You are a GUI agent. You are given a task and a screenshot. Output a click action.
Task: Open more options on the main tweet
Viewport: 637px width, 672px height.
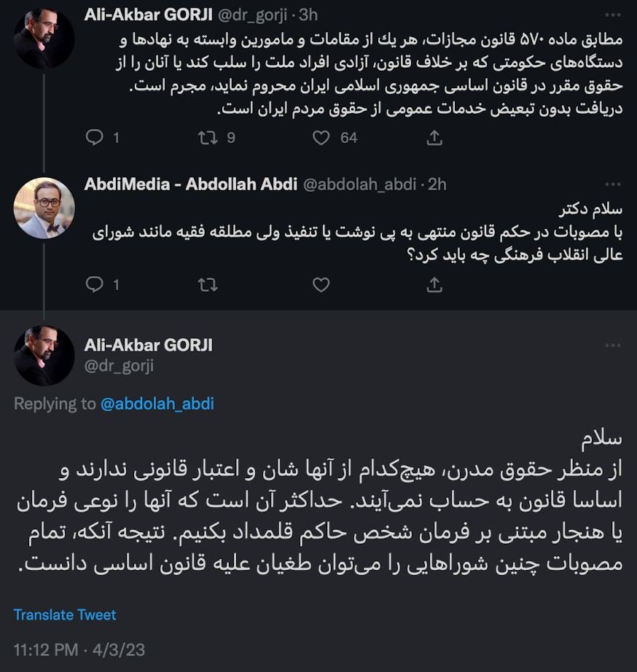613,345
